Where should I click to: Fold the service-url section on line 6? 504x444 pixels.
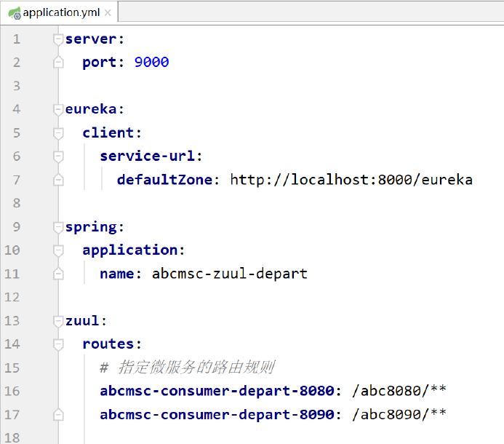click(58, 156)
